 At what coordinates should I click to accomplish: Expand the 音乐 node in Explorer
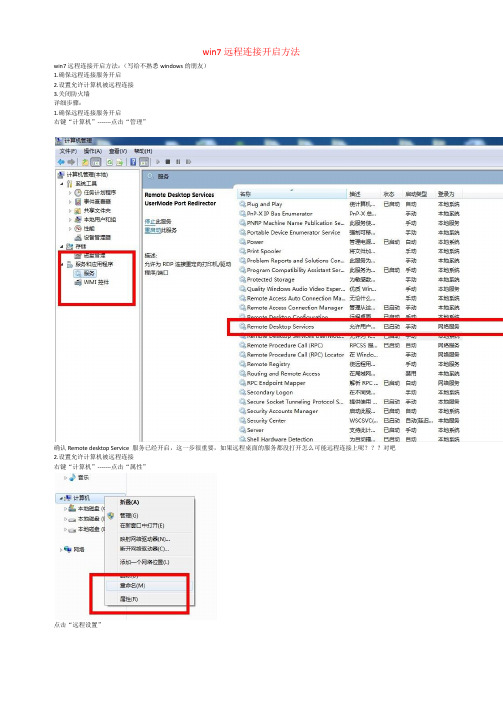click(x=65, y=477)
